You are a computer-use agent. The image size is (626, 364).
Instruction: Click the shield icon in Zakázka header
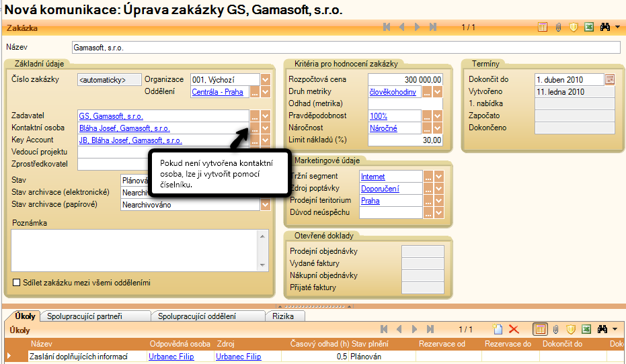(x=574, y=28)
